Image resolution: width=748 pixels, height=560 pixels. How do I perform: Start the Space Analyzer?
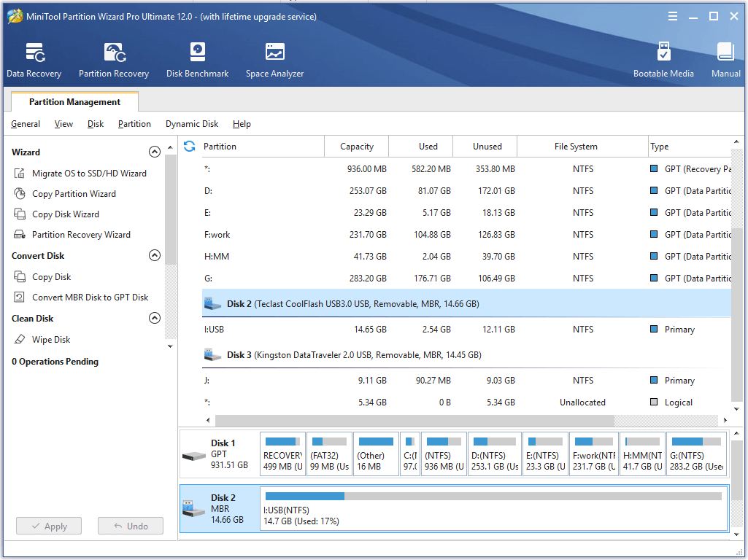274,60
